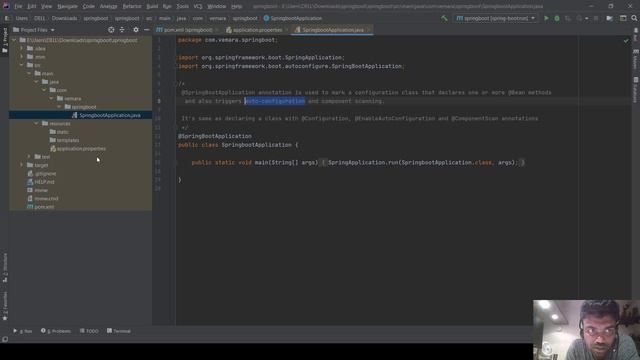
Task: Click Collapse All icon in project panel
Action: click(122, 30)
